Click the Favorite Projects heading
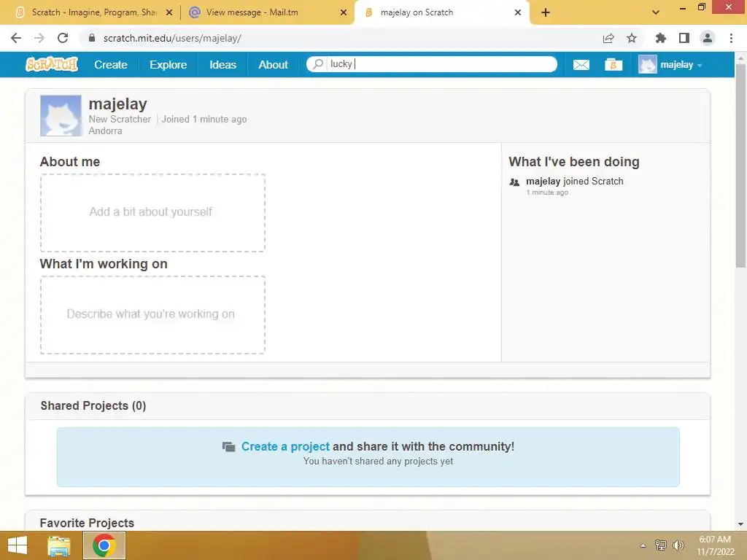747x560 pixels. pyautogui.click(x=87, y=523)
